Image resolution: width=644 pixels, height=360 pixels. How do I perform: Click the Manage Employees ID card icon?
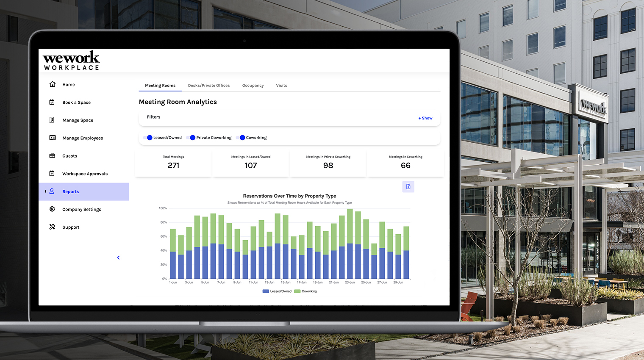point(52,138)
